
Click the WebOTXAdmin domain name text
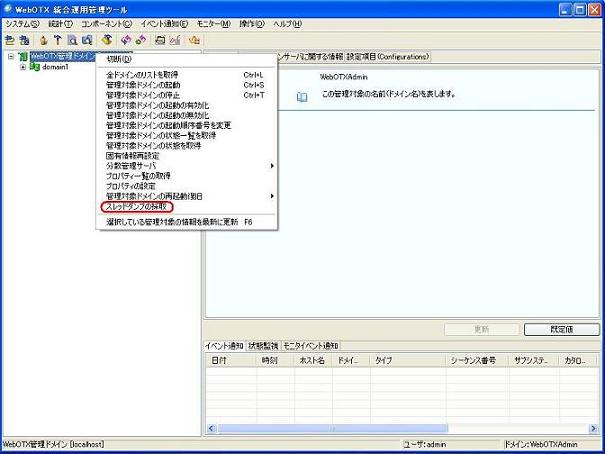343,77
